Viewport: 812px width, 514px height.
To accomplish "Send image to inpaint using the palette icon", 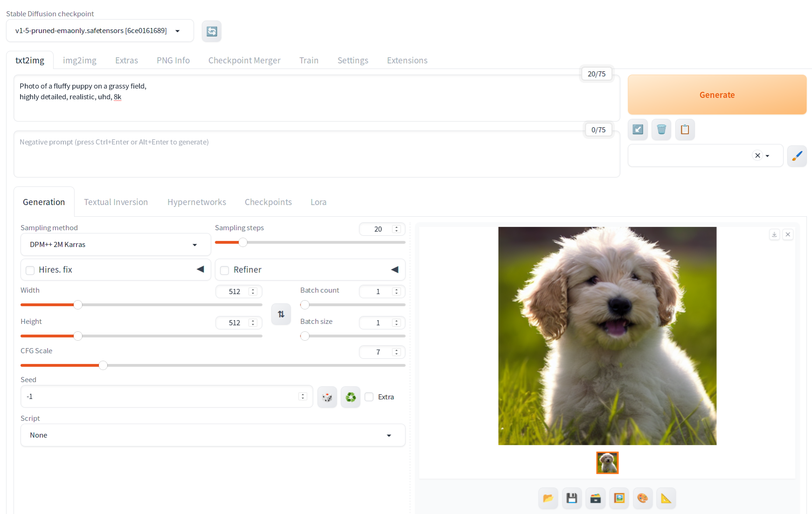I will click(x=643, y=498).
